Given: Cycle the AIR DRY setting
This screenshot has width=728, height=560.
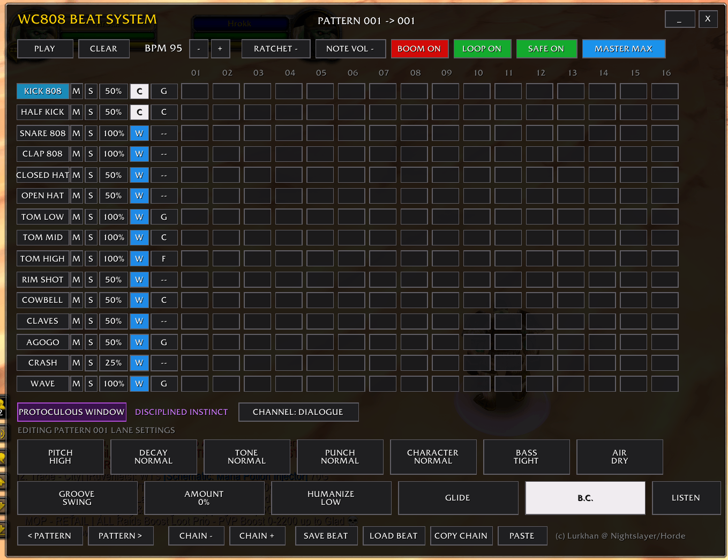Looking at the screenshot, I should 620,457.
